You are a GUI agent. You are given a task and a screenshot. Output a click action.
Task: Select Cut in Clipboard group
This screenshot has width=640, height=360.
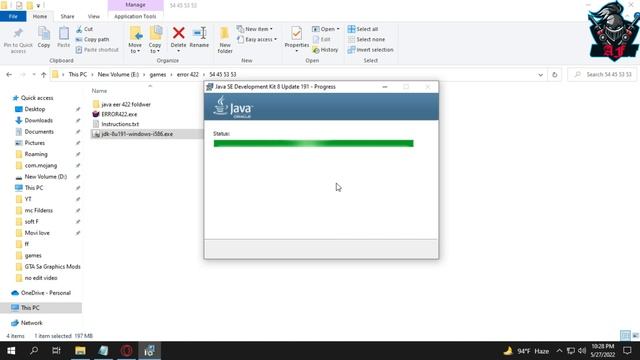pos(84,29)
